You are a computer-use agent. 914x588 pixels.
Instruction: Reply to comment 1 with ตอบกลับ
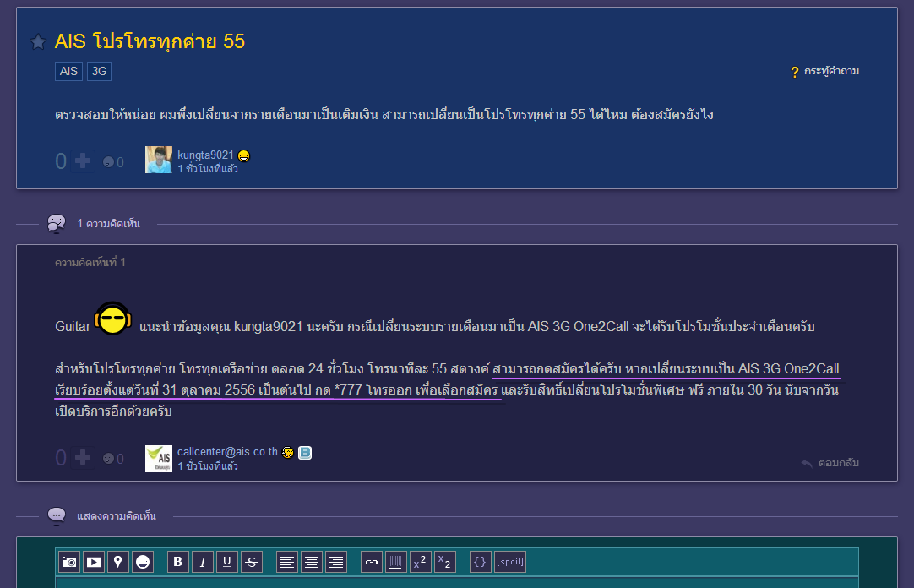pyautogui.click(x=830, y=463)
